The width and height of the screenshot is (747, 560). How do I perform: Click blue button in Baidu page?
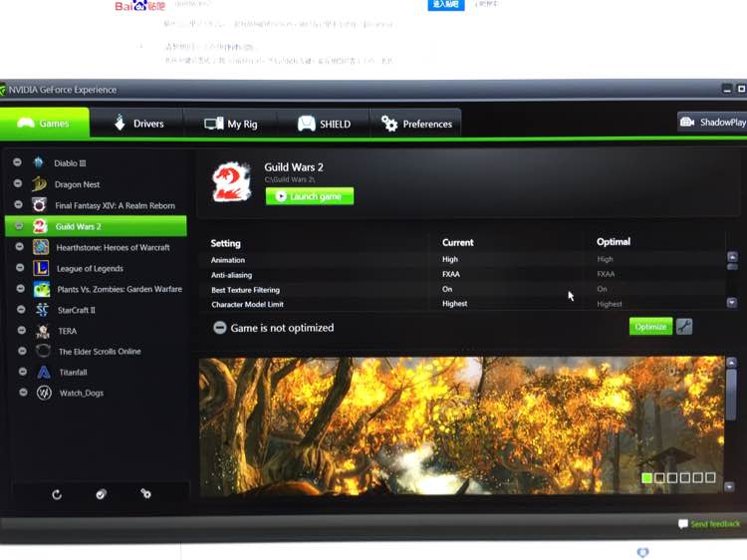point(446,4)
